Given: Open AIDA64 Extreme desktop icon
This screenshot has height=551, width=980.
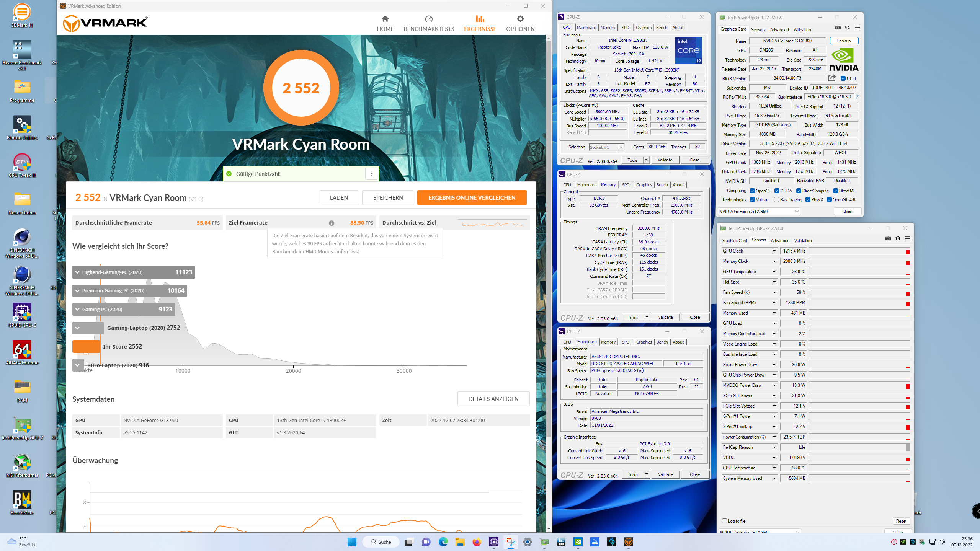Looking at the screenshot, I should tap(22, 353).
